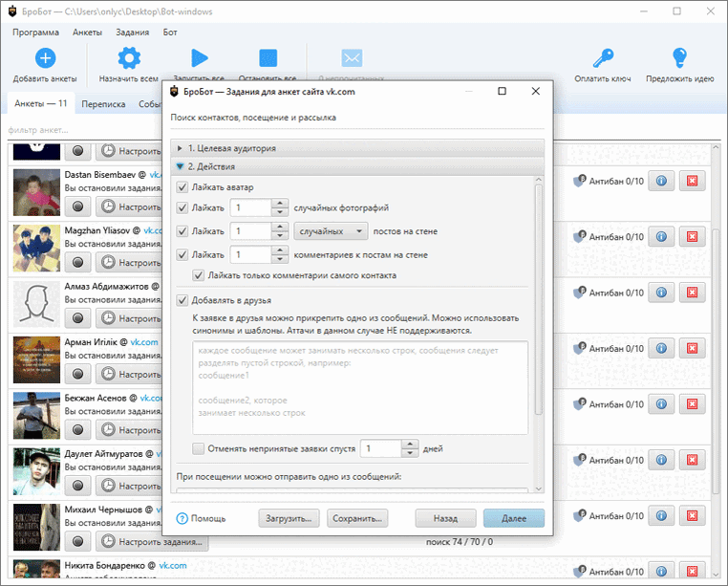Screen dimensions: 728x586
Task: Open the Задания menu
Action: point(133,33)
